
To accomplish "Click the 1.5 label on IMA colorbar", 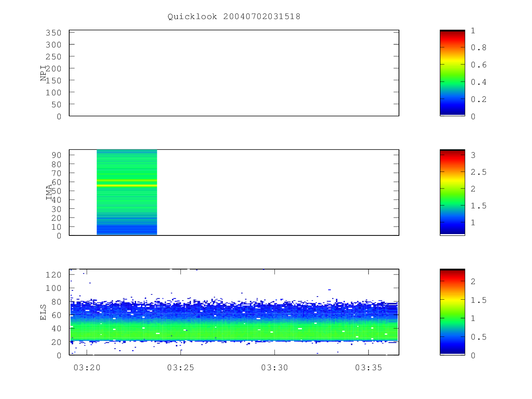I will click(x=478, y=206).
